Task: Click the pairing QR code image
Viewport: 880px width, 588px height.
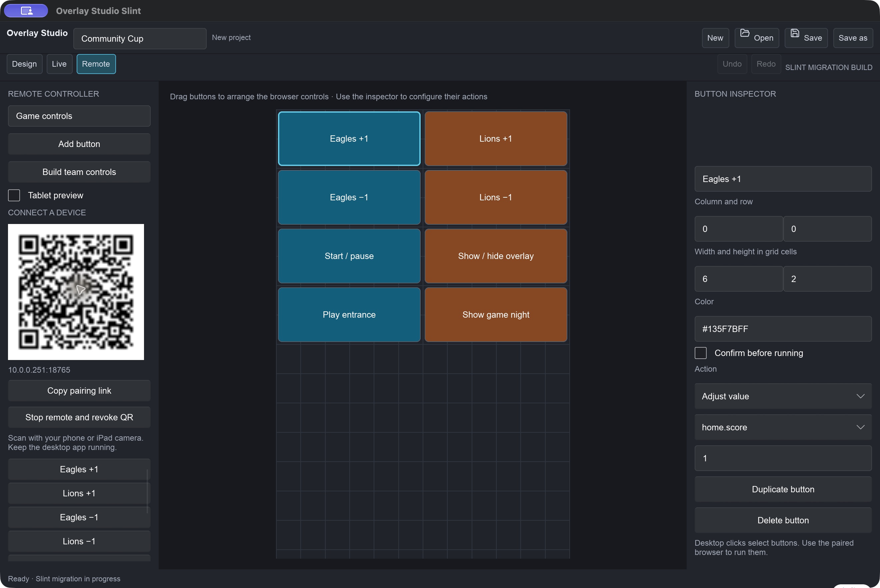Action: [76, 292]
